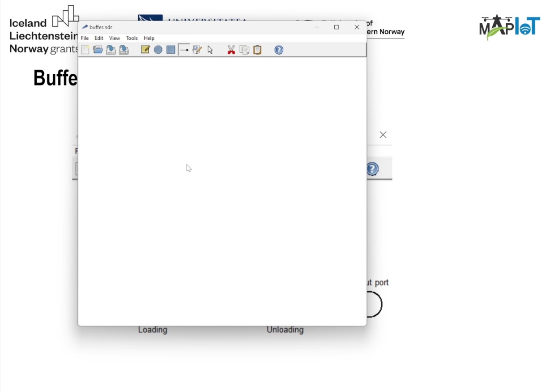Screen dimensions: 550x392
Task: Save the buffer.ndr file
Action: coord(111,50)
